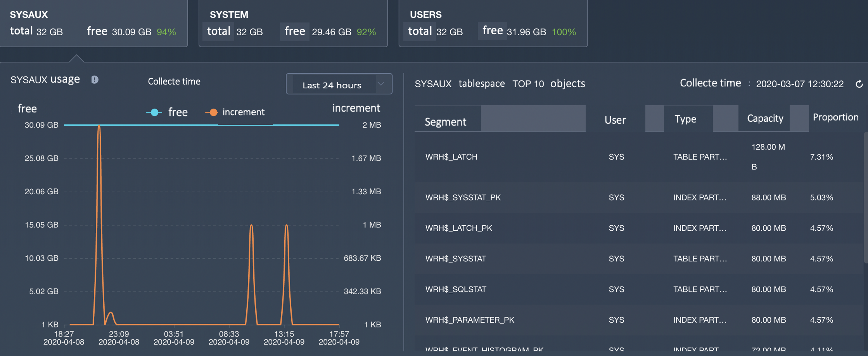Click the Type column header
868x356 pixels.
coord(685,119)
